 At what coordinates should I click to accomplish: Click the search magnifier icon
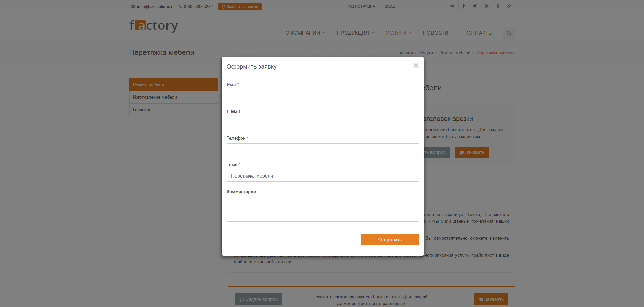pos(509,33)
